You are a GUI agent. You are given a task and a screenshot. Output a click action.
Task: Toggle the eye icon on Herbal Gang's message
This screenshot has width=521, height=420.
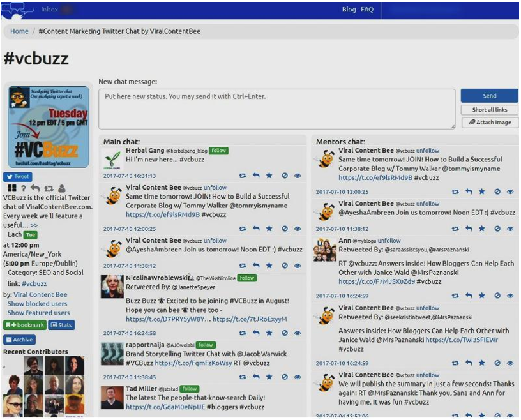[x=298, y=176]
